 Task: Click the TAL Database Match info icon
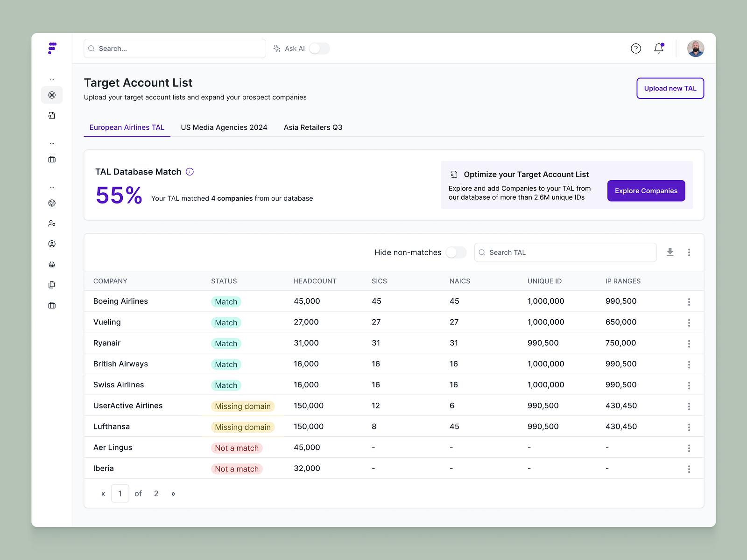(190, 172)
